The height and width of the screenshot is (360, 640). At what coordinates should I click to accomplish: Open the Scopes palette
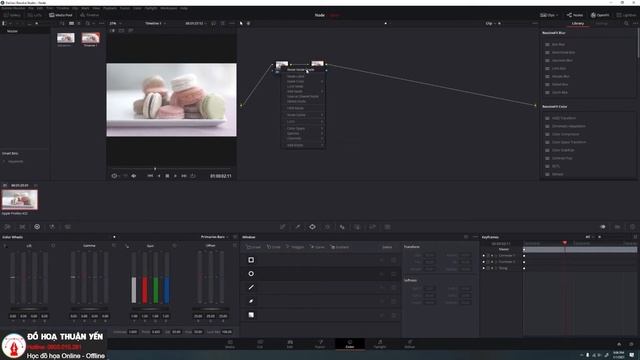pyautogui.click(x=618, y=227)
